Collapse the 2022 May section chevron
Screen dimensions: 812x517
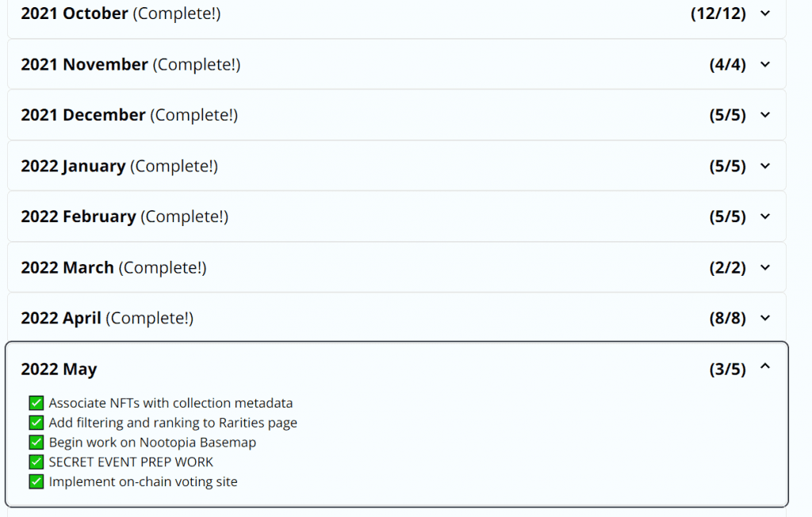point(765,366)
